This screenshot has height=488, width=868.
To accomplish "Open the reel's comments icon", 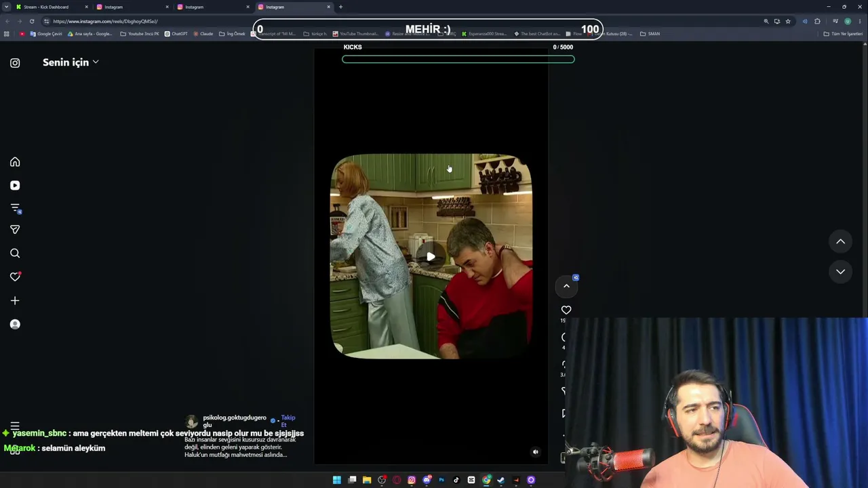I will click(x=565, y=338).
